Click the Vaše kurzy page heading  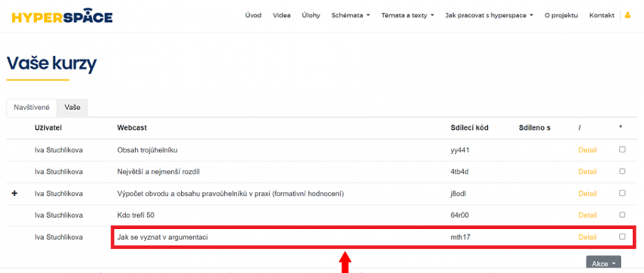[x=52, y=64]
